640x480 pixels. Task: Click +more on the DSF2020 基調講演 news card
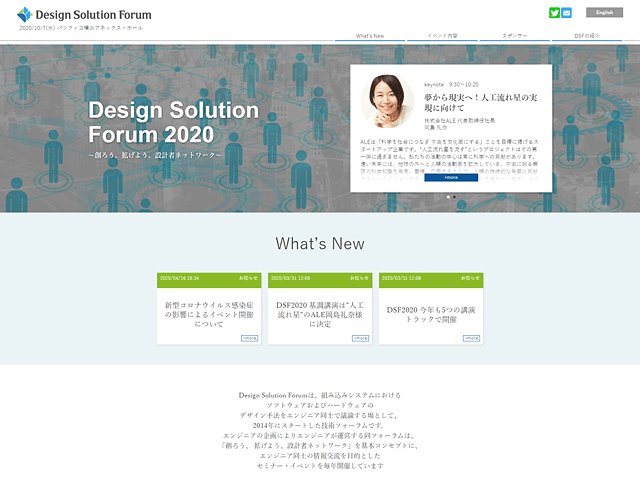(x=360, y=338)
